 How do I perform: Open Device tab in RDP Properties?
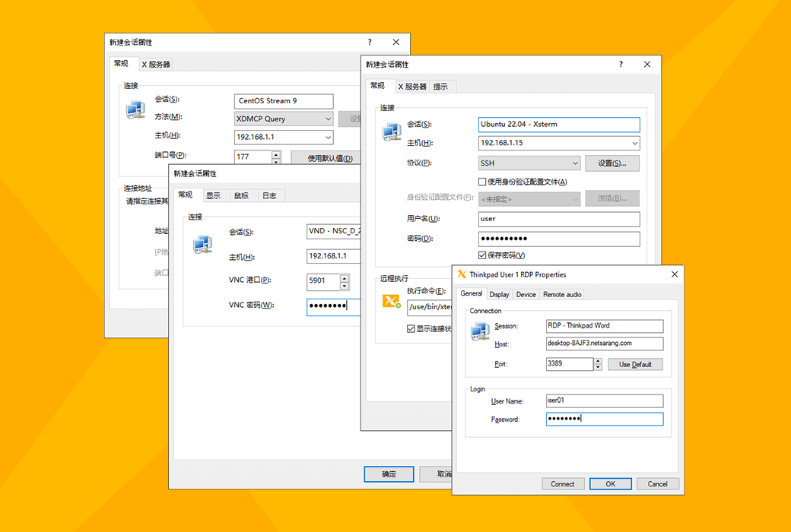coord(526,294)
